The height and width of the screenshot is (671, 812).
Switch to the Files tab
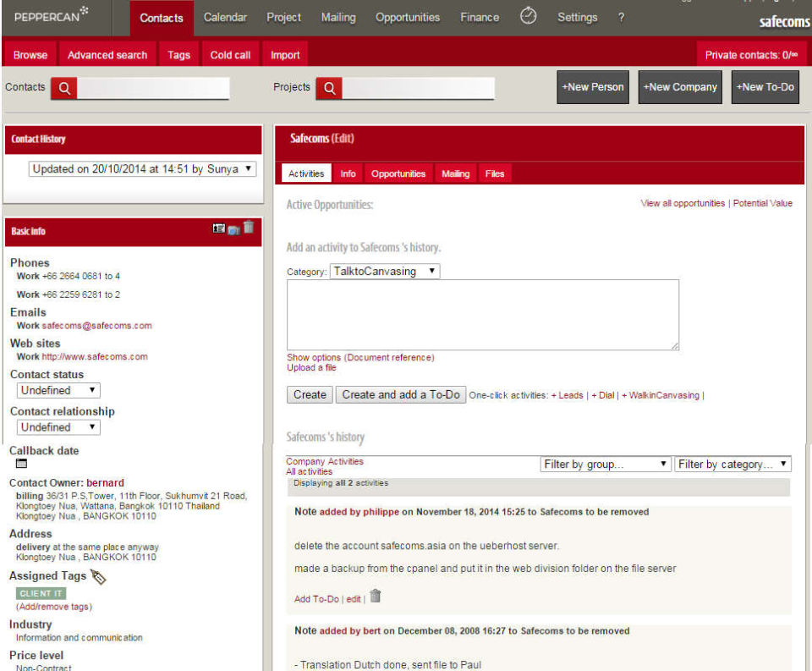click(495, 173)
